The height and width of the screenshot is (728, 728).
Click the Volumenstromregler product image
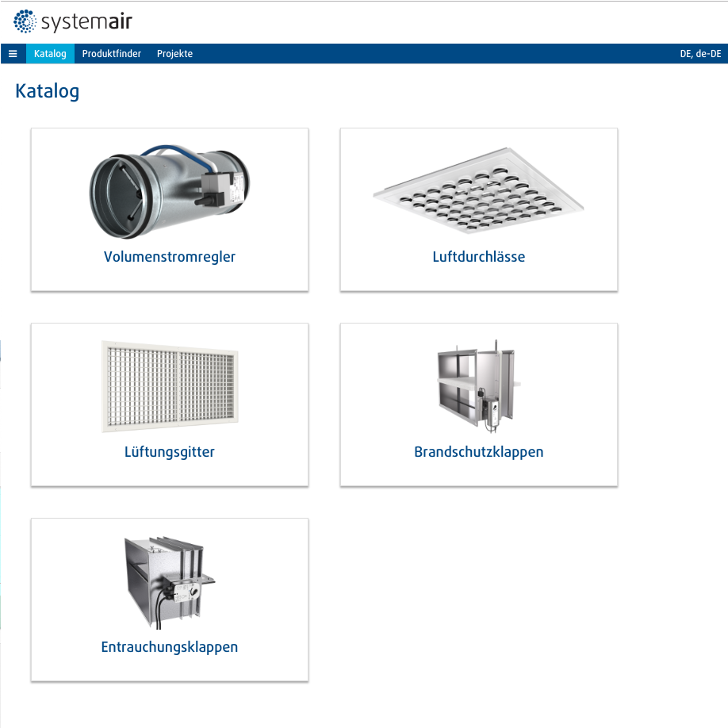click(x=170, y=191)
